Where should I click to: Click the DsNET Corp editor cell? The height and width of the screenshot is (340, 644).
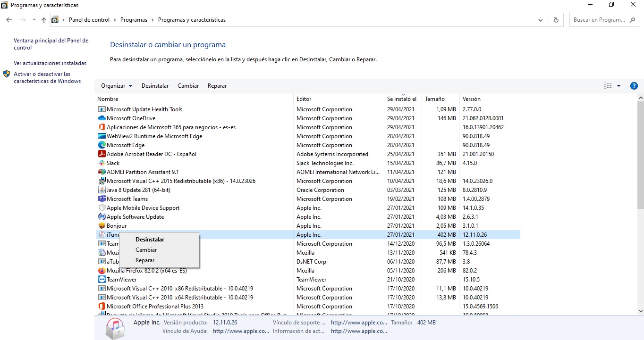tap(311, 262)
